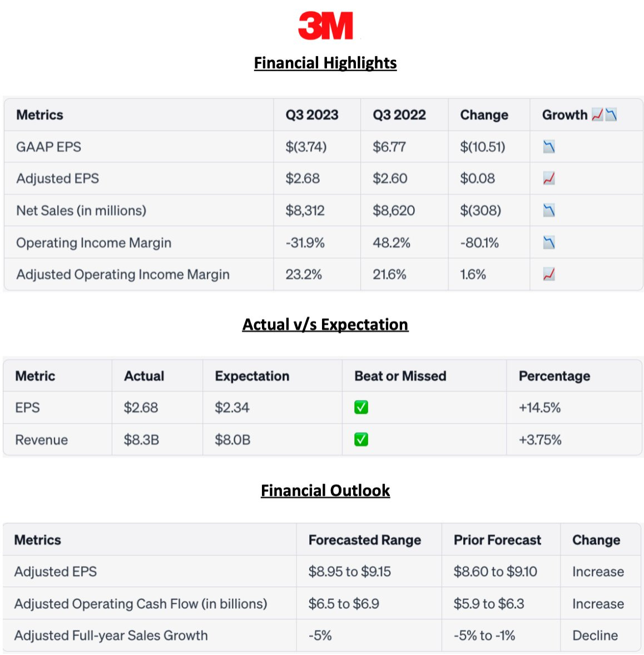Click the Prior Forecast column header
Image resolution: width=644 pixels, height=655 pixels.
(x=497, y=540)
